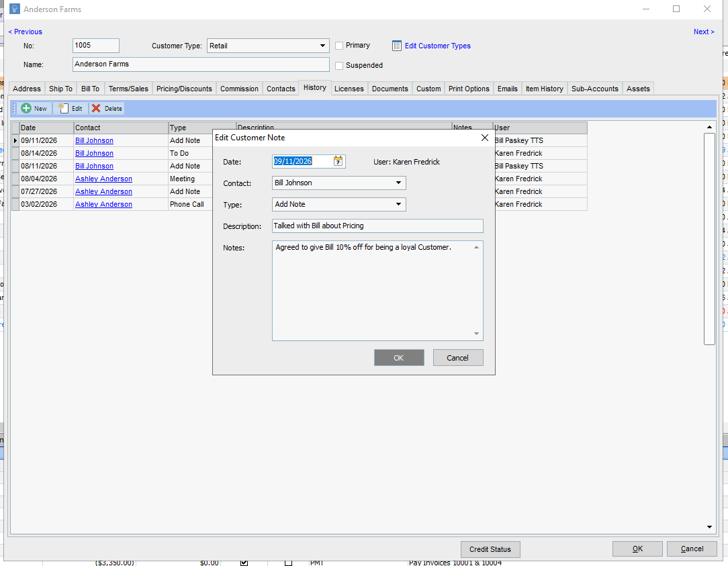
Task: Click Bill Johnson link in 08/14/2026 row
Action: (x=94, y=153)
